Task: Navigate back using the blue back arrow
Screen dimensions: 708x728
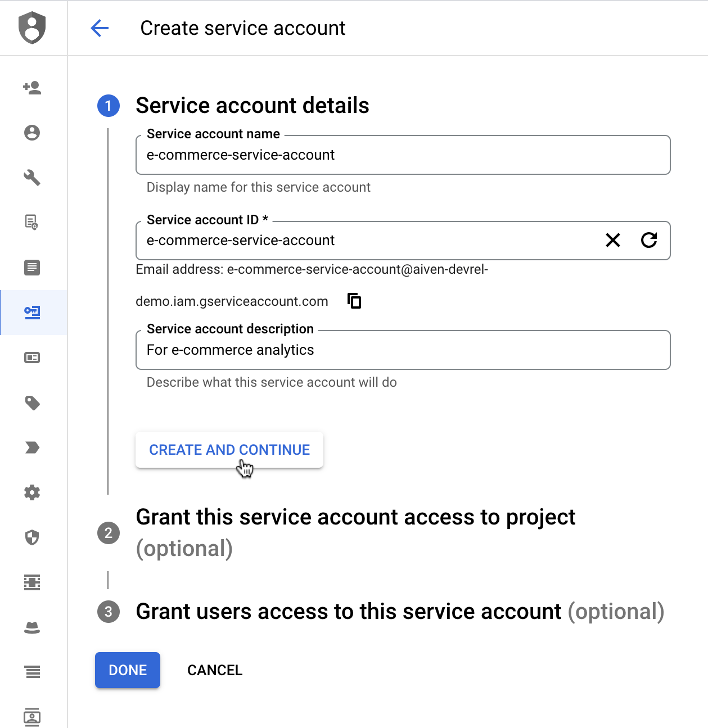Action: [x=100, y=28]
